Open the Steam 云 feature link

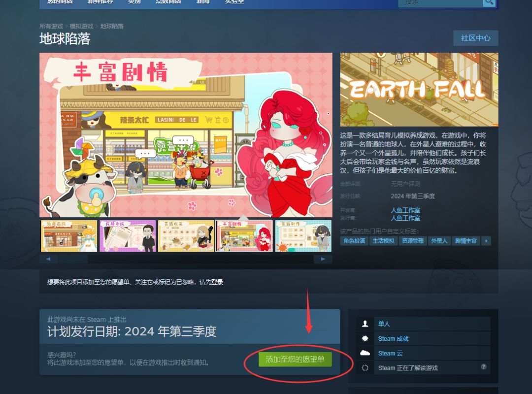click(x=391, y=353)
